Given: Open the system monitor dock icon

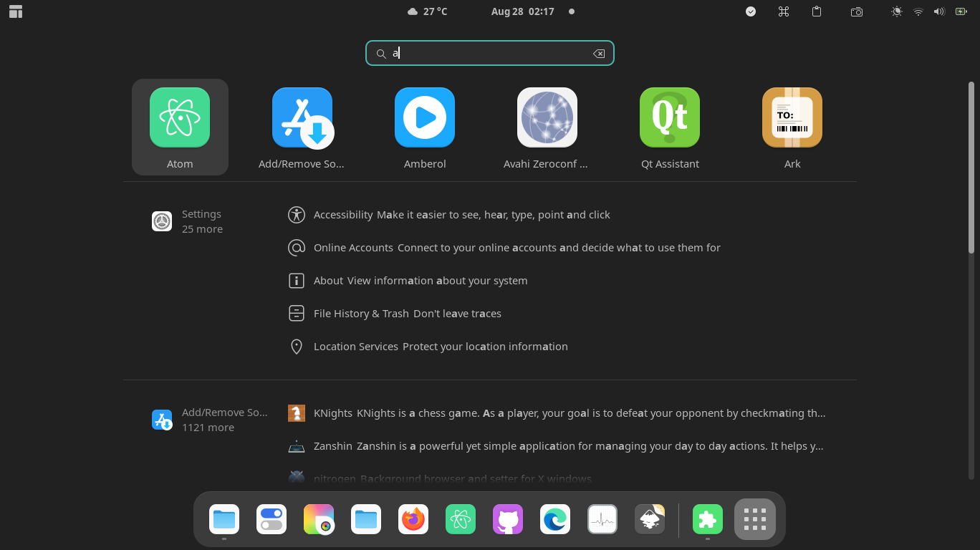Looking at the screenshot, I should point(602,519).
